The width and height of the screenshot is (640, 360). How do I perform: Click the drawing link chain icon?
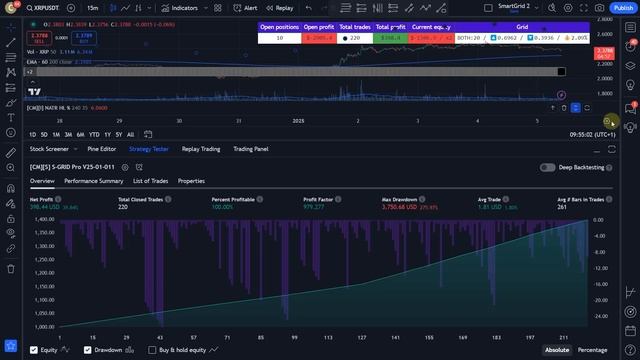tap(11, 248)
